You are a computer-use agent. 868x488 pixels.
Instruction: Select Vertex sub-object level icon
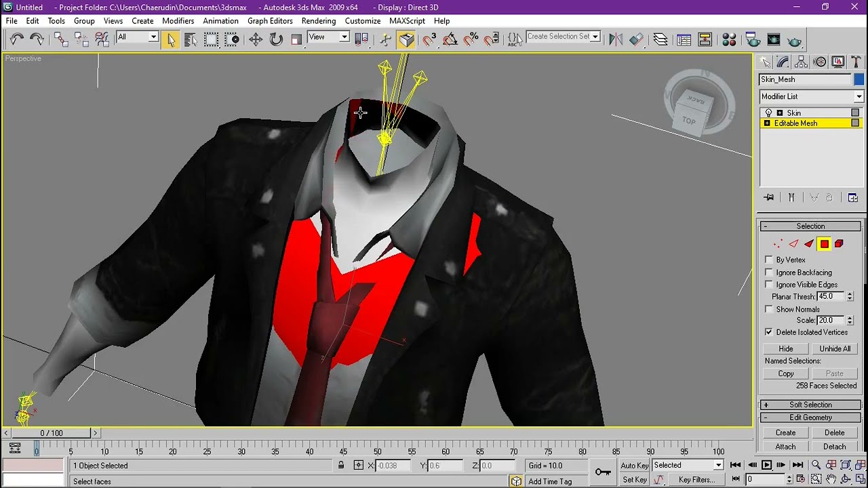(778, 244)
